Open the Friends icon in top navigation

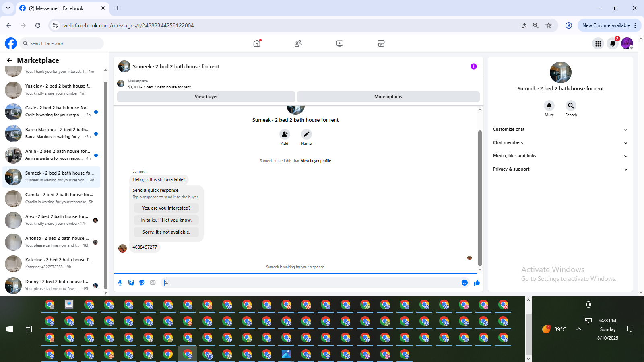[x=298, y=43]
